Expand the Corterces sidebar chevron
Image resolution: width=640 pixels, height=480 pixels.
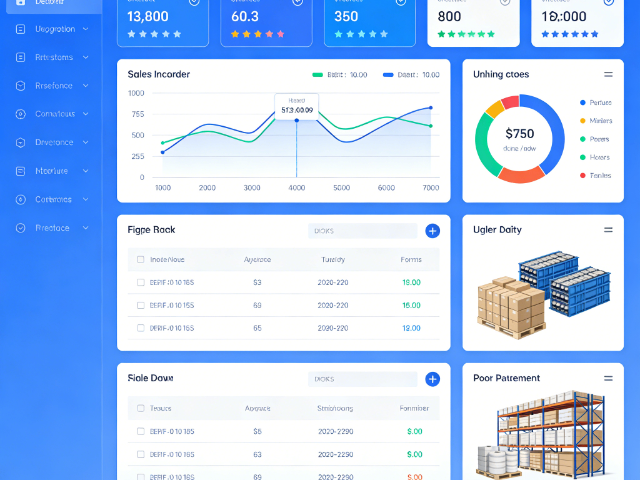pyautogui.click(x=86, y=199)
